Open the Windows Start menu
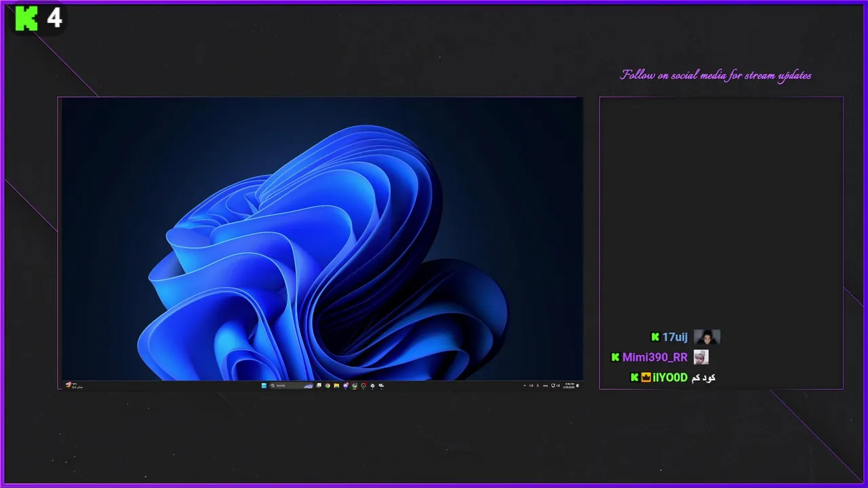 point(264,386)
